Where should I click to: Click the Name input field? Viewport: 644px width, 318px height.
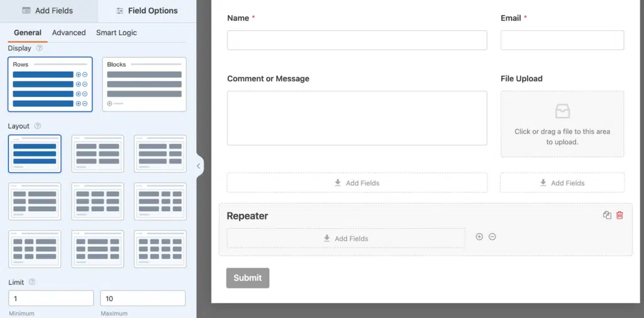pos(357,40)
